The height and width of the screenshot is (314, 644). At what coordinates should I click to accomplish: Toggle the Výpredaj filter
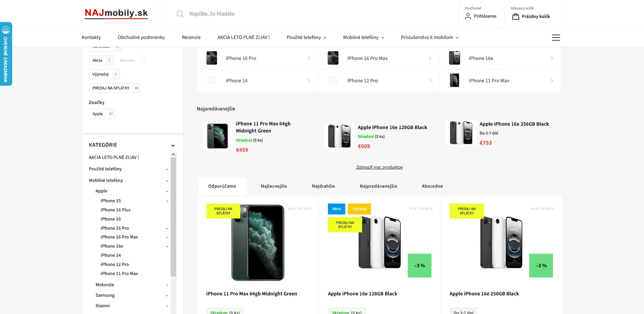(x=104, y=74)
